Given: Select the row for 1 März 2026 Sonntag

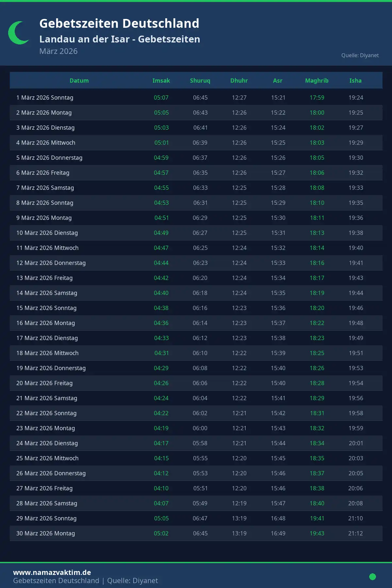Looking at the screenshot, I should pos(45,98).
